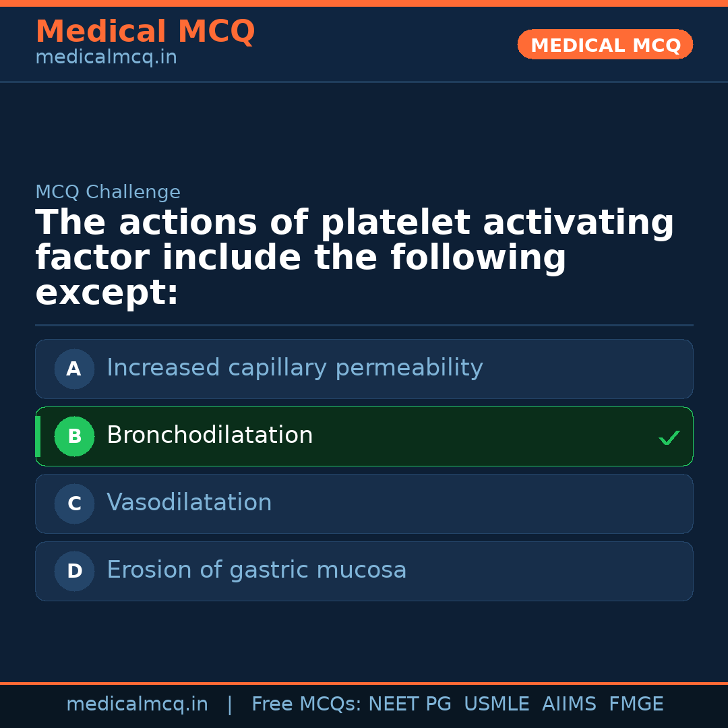
Task: Open the medicalmcq.in footer link
Action: (138, 703)
